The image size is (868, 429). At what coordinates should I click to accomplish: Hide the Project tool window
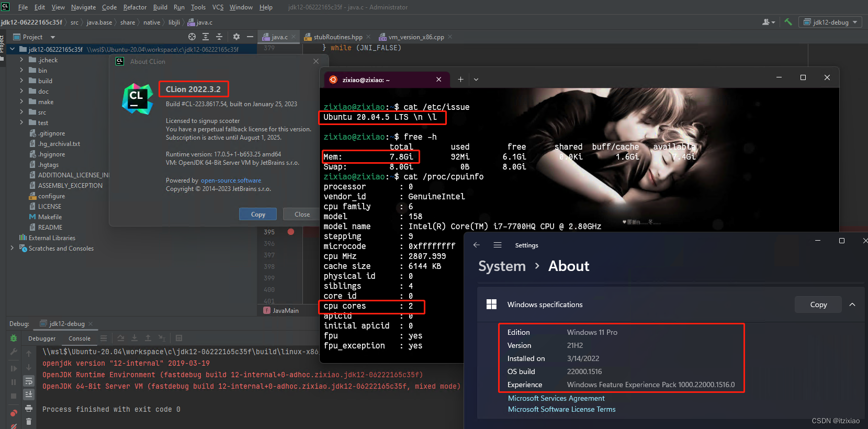(x=250, y=37)
